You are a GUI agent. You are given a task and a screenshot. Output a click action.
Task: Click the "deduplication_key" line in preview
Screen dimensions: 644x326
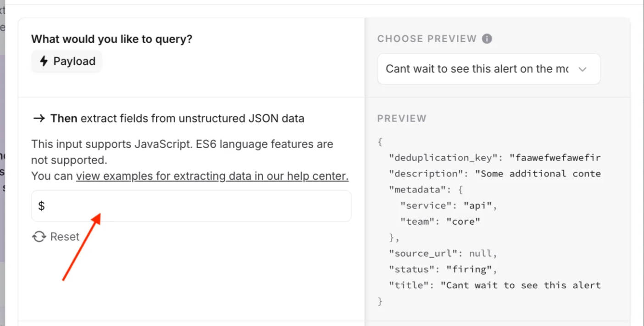pos(494,158)
